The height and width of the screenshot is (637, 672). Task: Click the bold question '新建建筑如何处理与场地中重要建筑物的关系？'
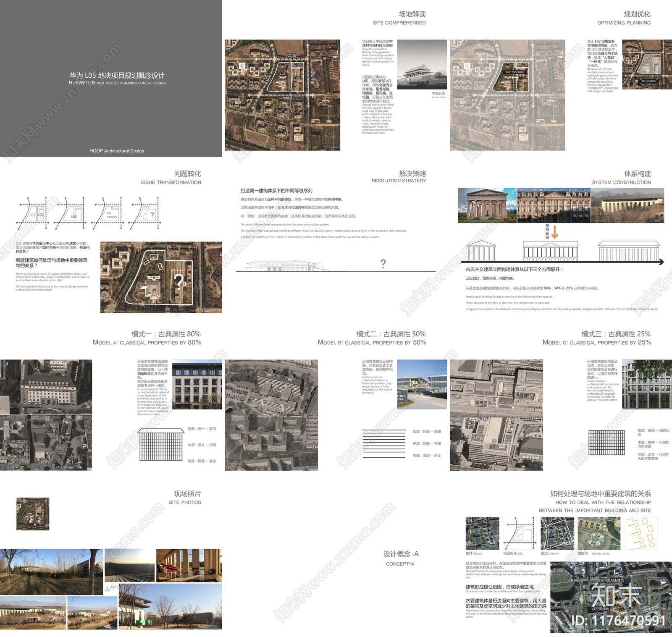[x=52, y=263]
